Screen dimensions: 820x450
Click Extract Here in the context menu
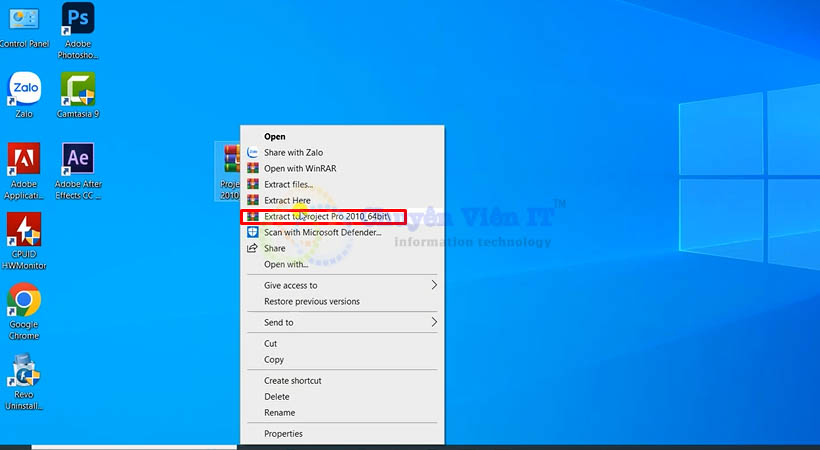[x=287, y=200]
